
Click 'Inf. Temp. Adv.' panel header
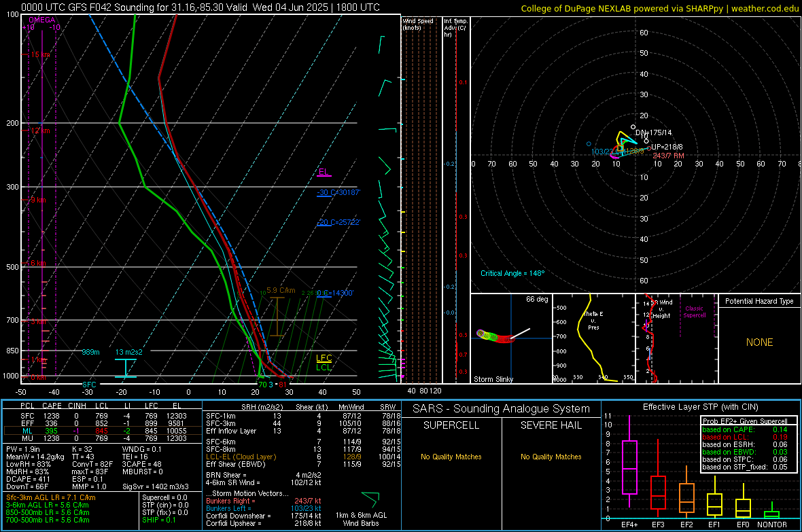coord(455,28)
